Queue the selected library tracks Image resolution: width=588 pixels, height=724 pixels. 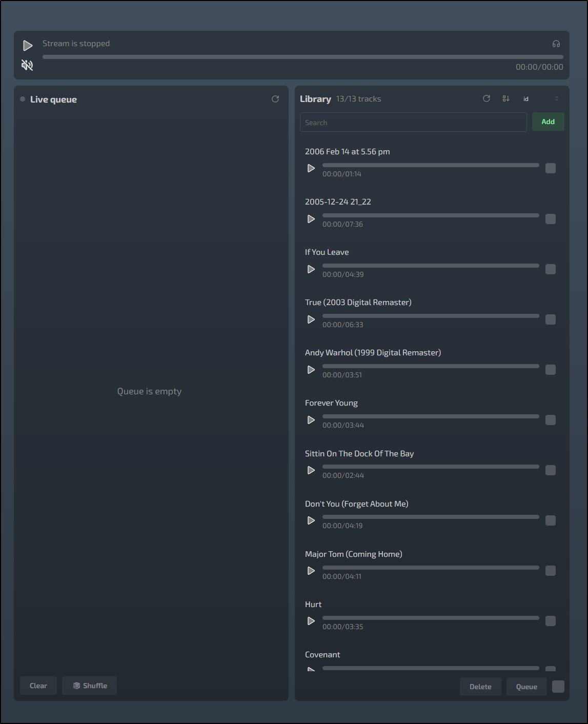point(526,687)
